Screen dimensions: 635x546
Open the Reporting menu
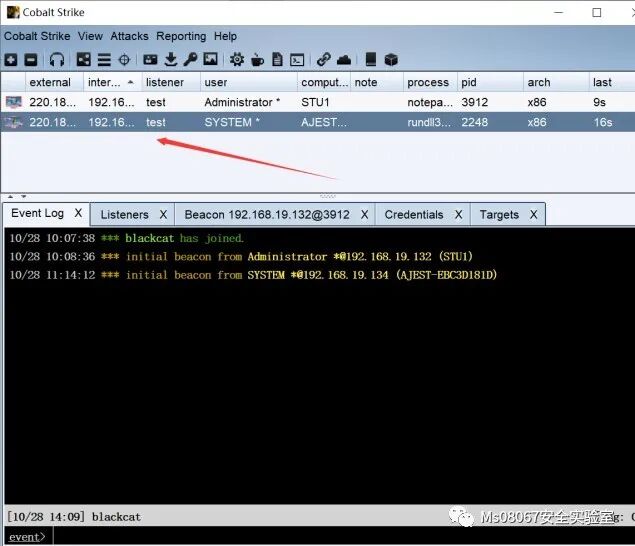(x=181, y=36)
